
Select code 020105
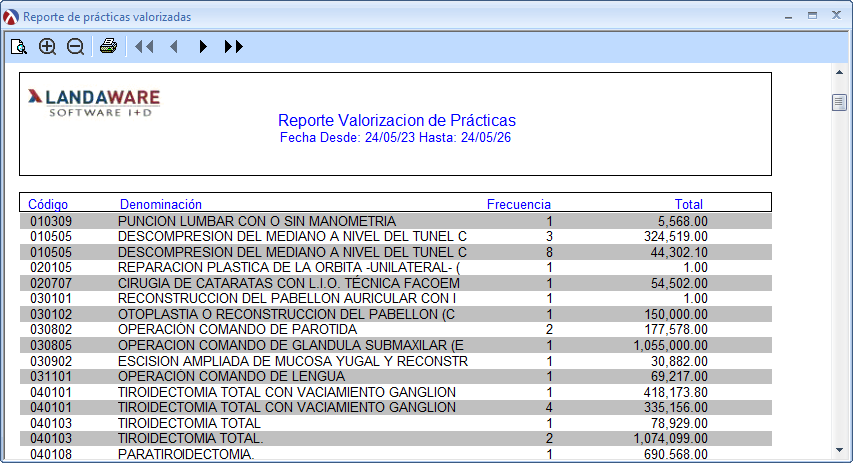pos(51,268)
